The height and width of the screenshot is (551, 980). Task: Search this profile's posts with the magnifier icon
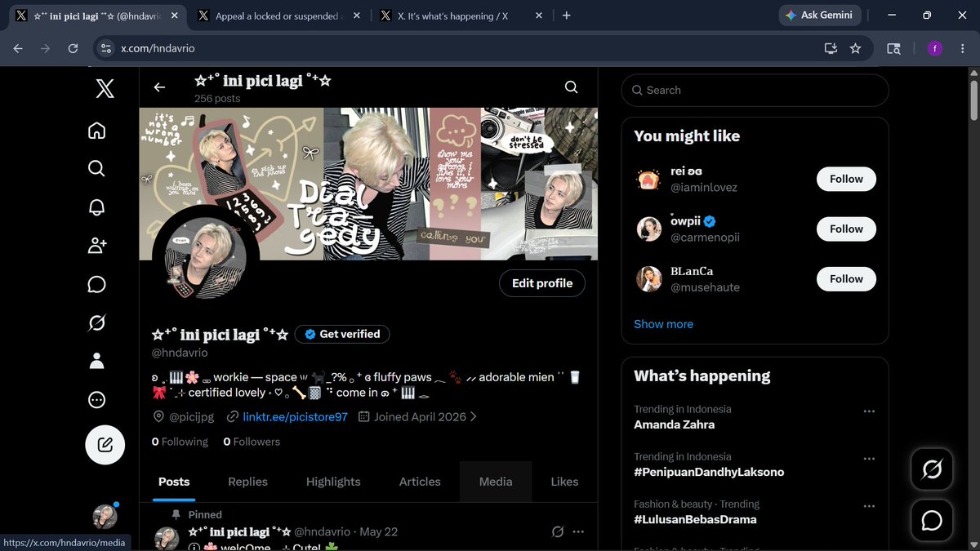coord(572,87)
